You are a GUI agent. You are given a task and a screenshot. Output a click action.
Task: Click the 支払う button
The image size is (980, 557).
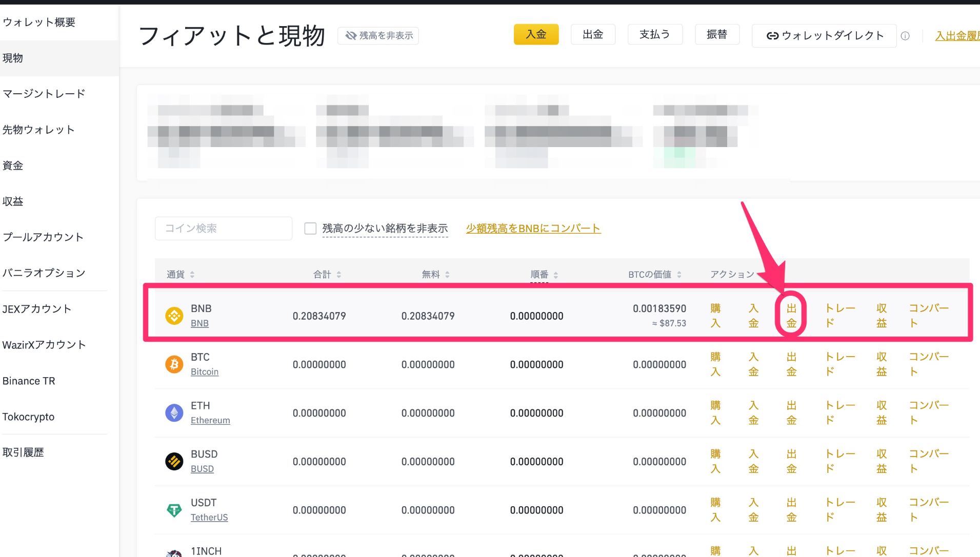655,34
